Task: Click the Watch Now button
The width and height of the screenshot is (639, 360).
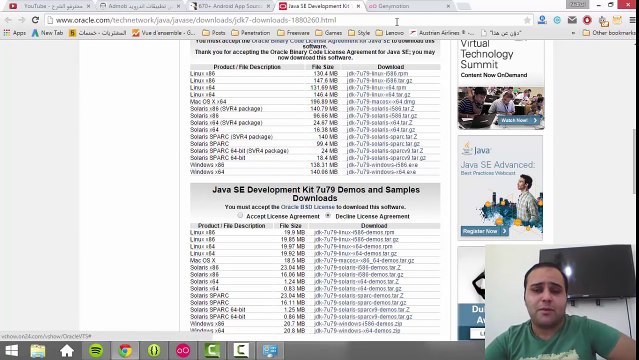Action: (519, 120)
